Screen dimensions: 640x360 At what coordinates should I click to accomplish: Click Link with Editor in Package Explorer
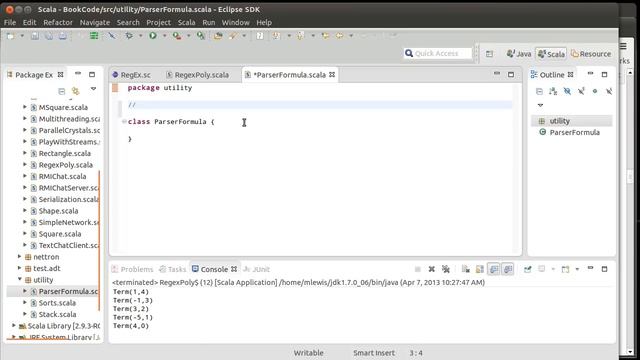click(76, 91)
